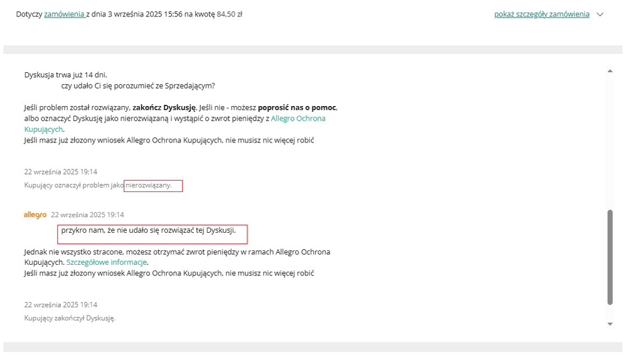This screenshot has height=364, width=627.
Task: Expand order details chevron arrow
Action: (x=600, y=14)
